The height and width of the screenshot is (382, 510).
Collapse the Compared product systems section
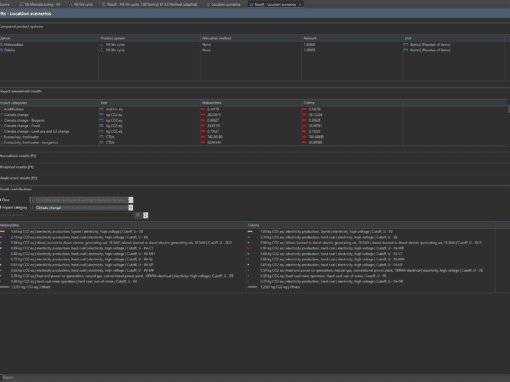point(22,26)
